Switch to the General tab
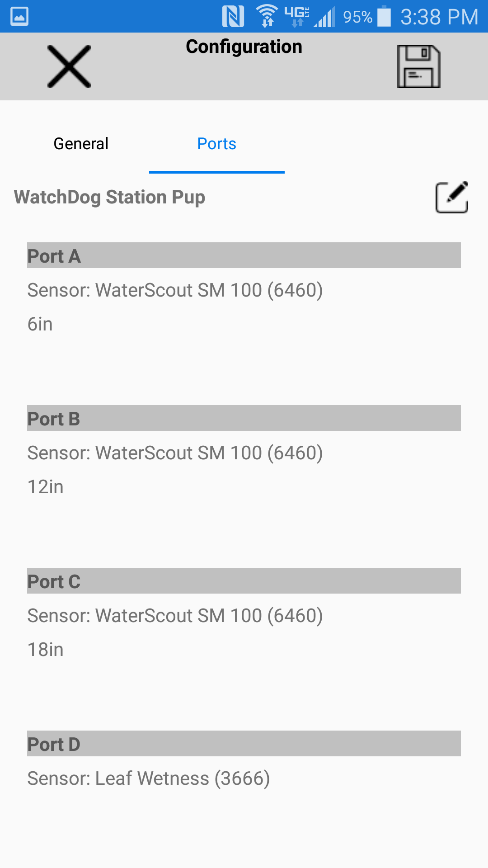488x868 pixels. [81, 144]
